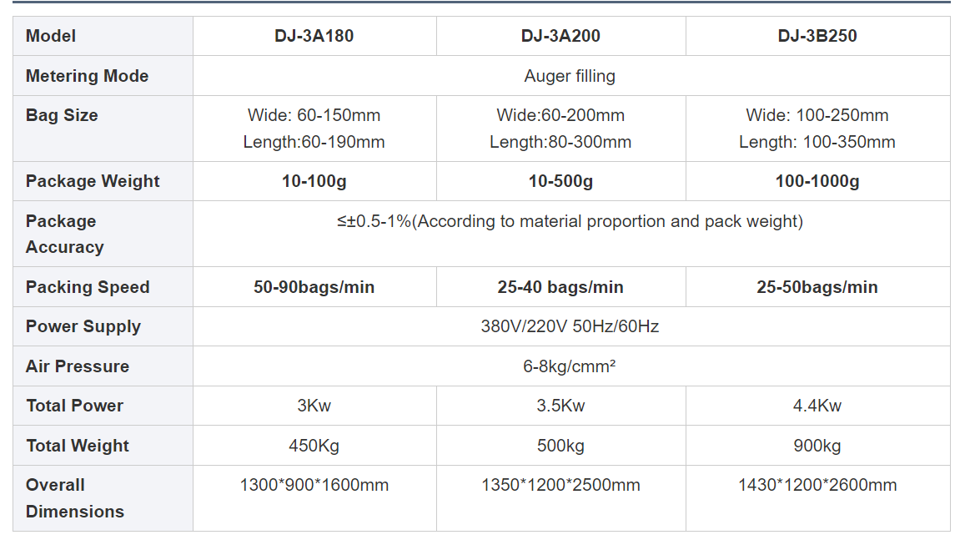Click the 450Kg total weight cell

314,446
